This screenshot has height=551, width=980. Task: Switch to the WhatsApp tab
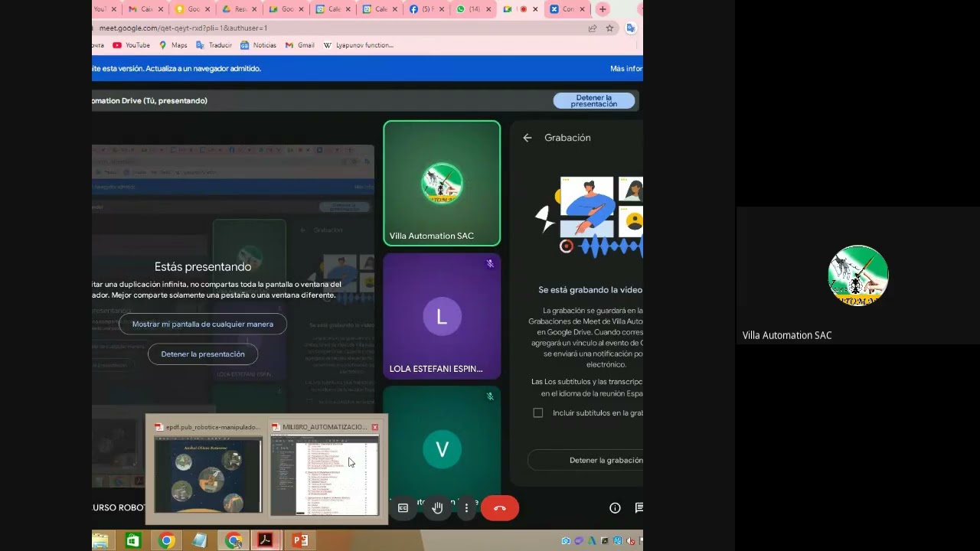(473, 9)
